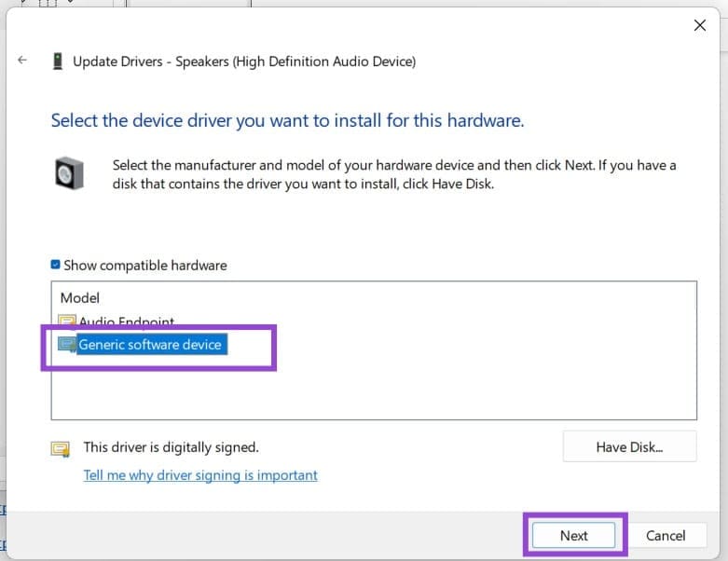This screenshot has width=728, height=561.
Task: Click the Have Disk... button
Action: pos(629,447)
